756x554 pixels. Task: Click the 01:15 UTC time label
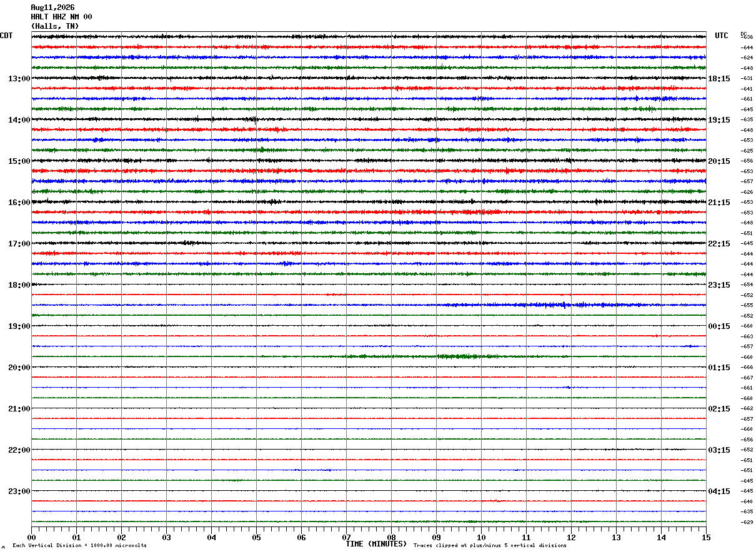pyautogui.click(x=719, y=368)
